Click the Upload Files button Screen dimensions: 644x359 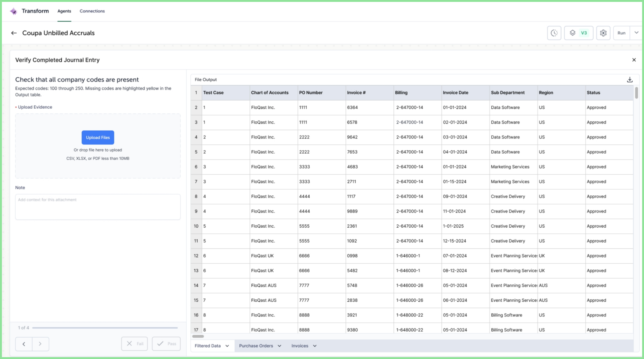pos(98,137)
